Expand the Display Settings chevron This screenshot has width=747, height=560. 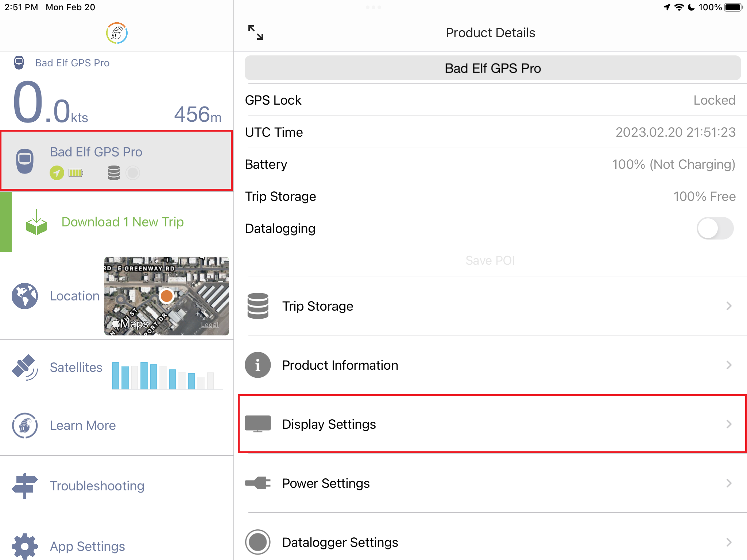click(729, 424)
